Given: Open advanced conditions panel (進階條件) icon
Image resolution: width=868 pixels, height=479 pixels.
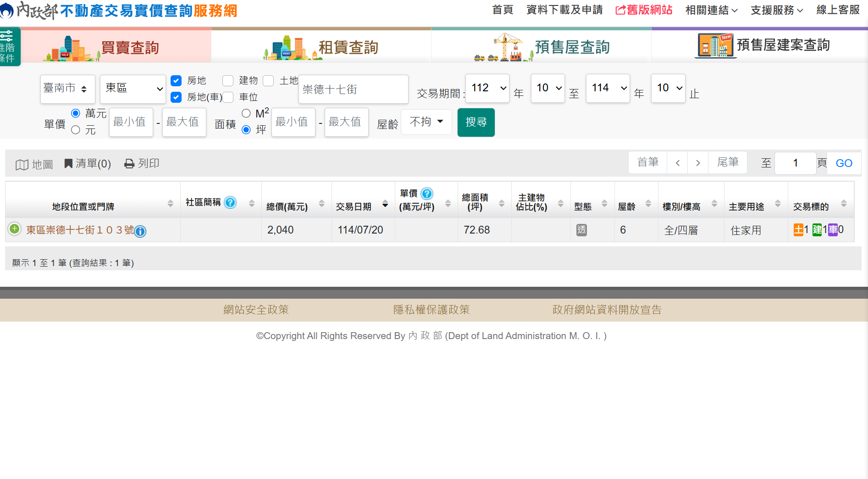Looking at the screenshot, I should tap(8, 46).
